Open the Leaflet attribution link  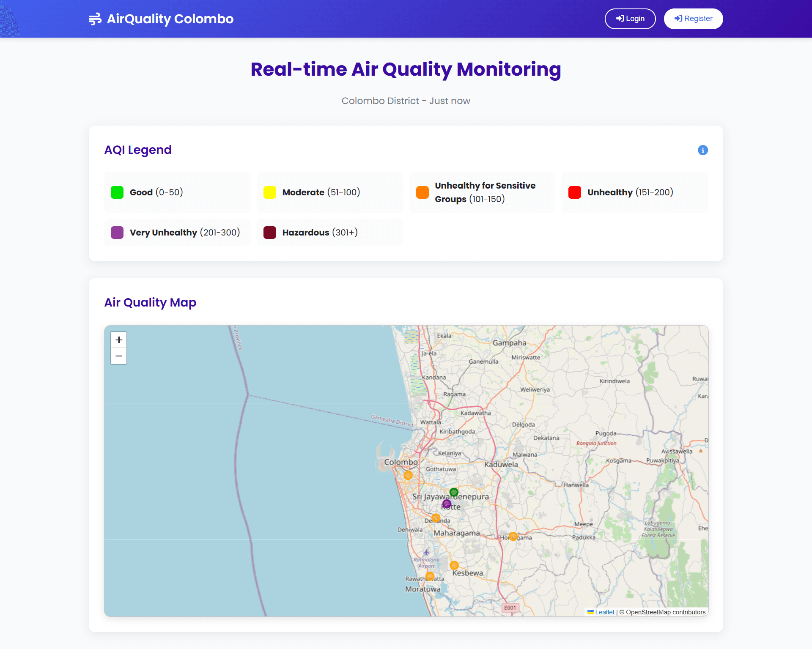[605, 612]
